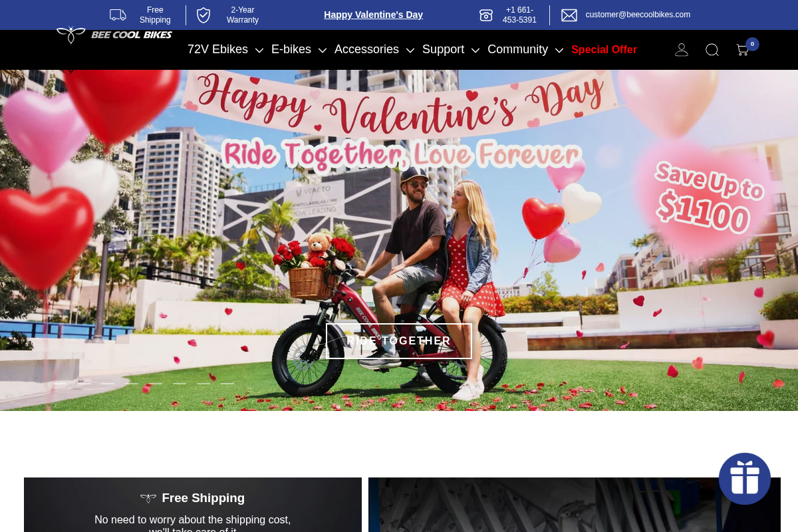This screenshot has height=532, width=798.
Task: Expand the Support dropdown
Action: [x=444, y=49]
